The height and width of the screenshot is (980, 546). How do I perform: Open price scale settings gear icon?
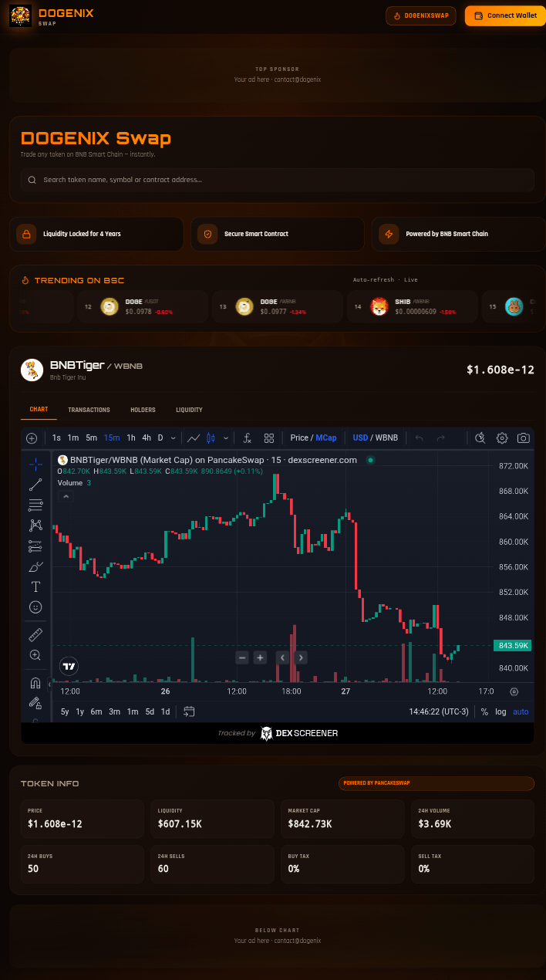[514, 691]
